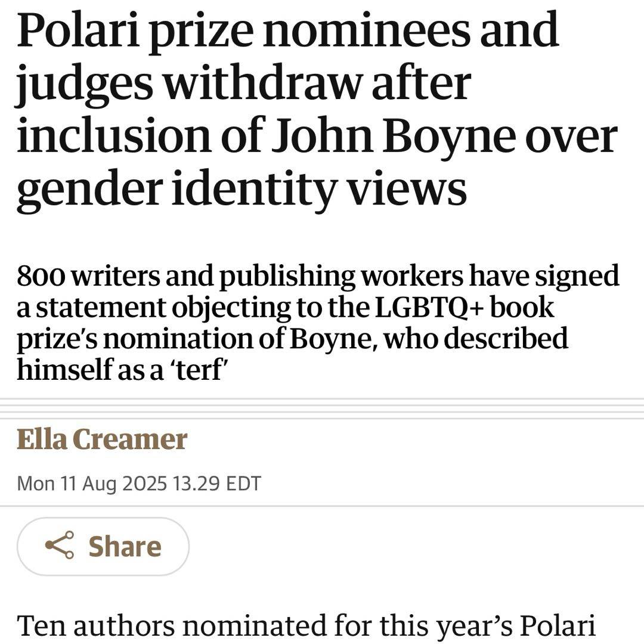Click the share icon in the Share button

(59, 546)
